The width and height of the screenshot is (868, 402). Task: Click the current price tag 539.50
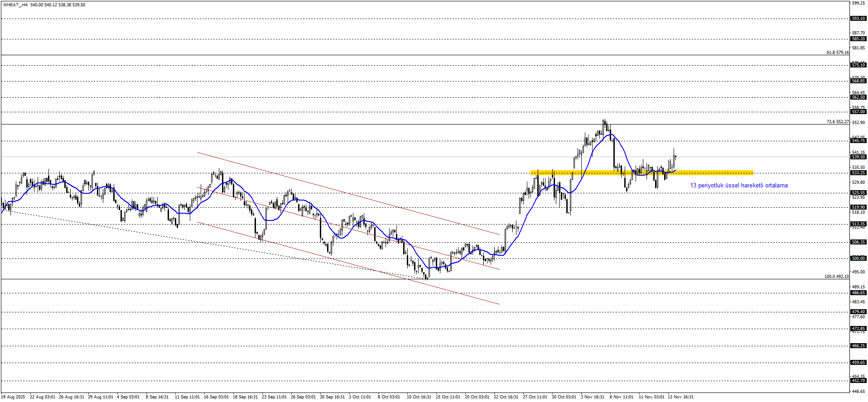(858, 157)
